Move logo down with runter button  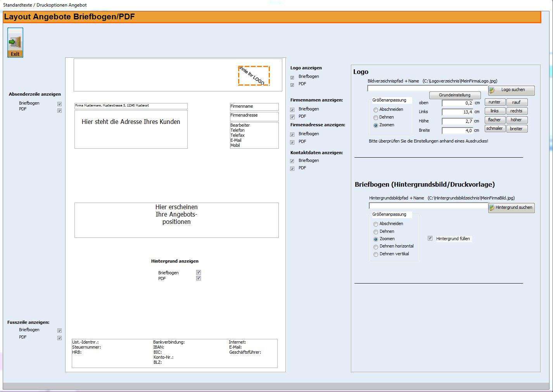(x=495, y=102)
